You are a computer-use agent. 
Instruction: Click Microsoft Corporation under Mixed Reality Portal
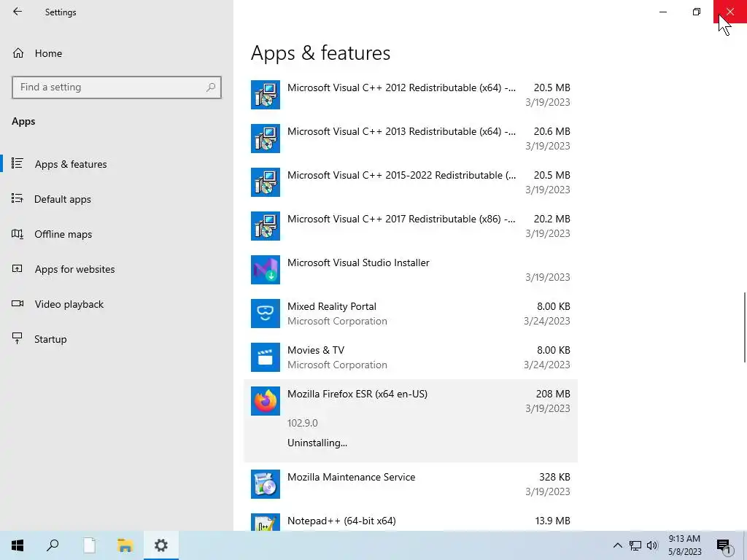click(337, 322)
